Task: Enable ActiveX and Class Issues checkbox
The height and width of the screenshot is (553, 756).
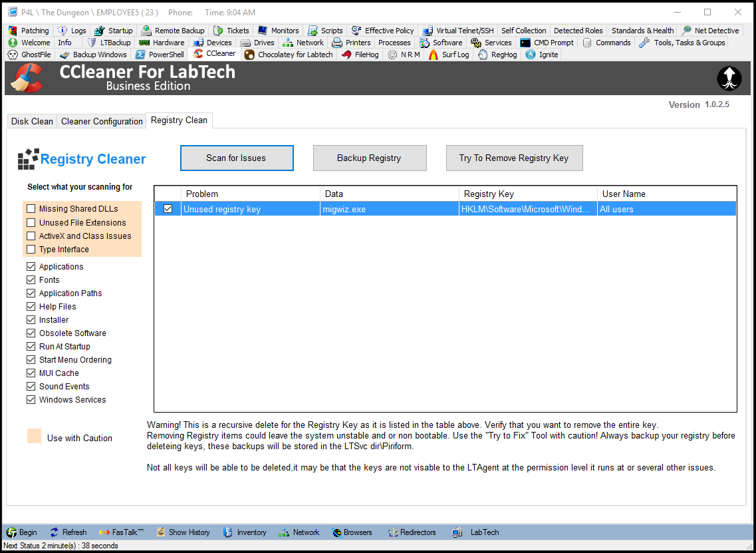Action: [31, 236]
